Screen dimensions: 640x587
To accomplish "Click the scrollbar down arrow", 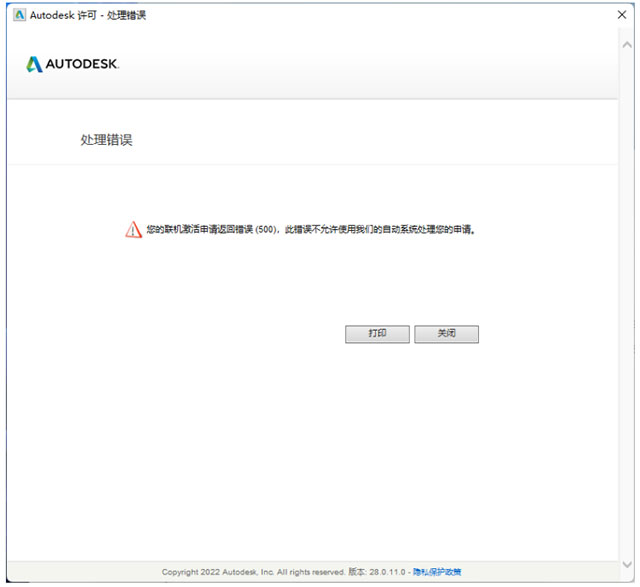I will click(627, 564).
